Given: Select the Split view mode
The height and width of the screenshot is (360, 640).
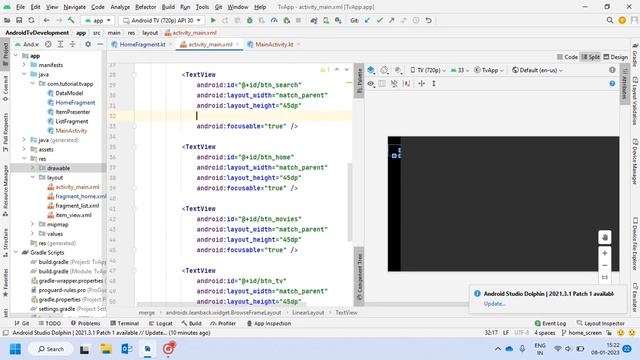Looking at the screenshot, I should [591, 57].
